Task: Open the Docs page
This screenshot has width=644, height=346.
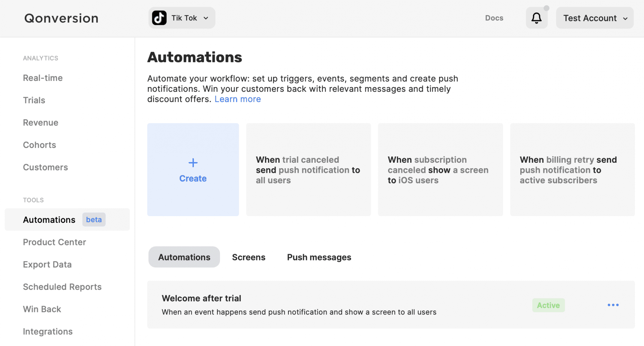Action: click(x=494, y=18)
